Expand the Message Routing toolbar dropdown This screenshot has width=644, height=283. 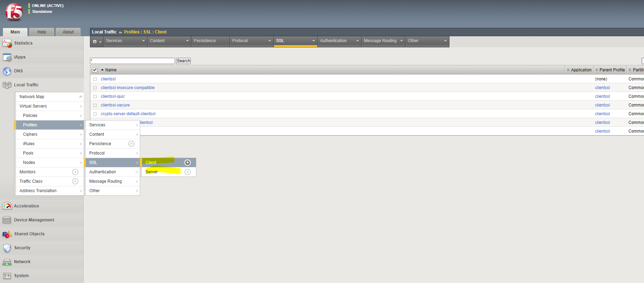383,41
